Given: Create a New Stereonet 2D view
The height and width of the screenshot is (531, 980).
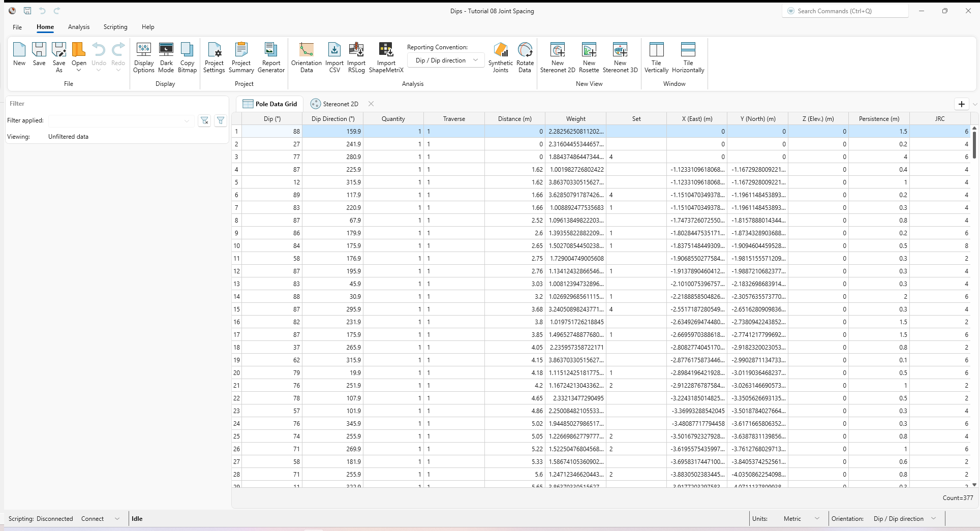Looking at the screenshot, I should tap(557, 56).
